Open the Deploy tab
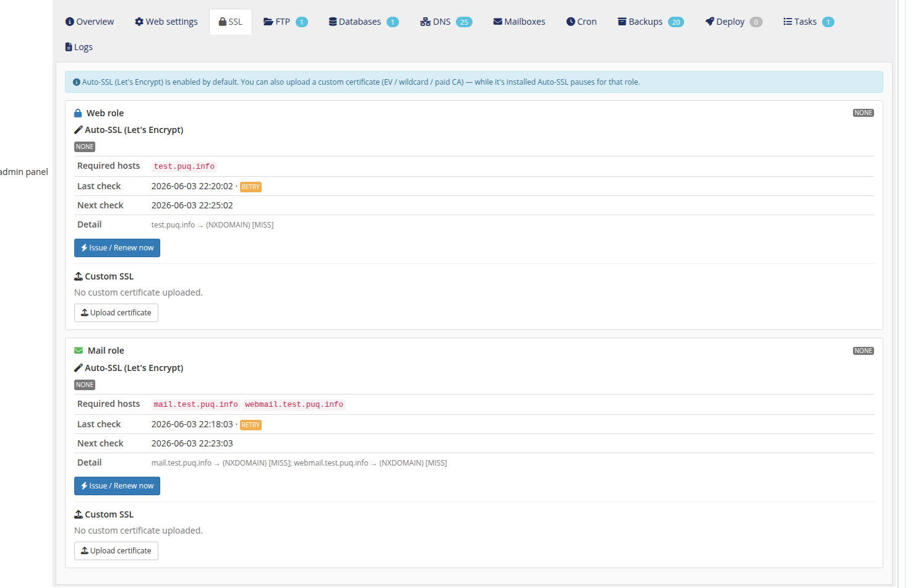The width and height of the screenshot is (913, 588). (734, 22)
